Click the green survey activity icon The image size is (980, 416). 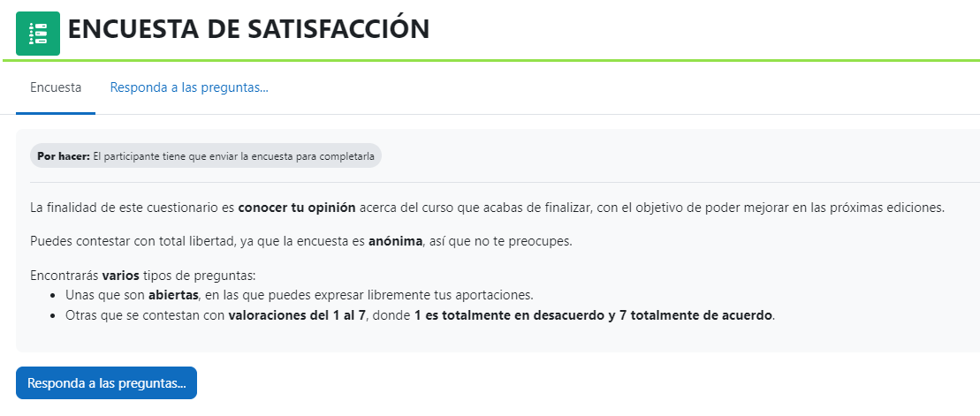38,34
